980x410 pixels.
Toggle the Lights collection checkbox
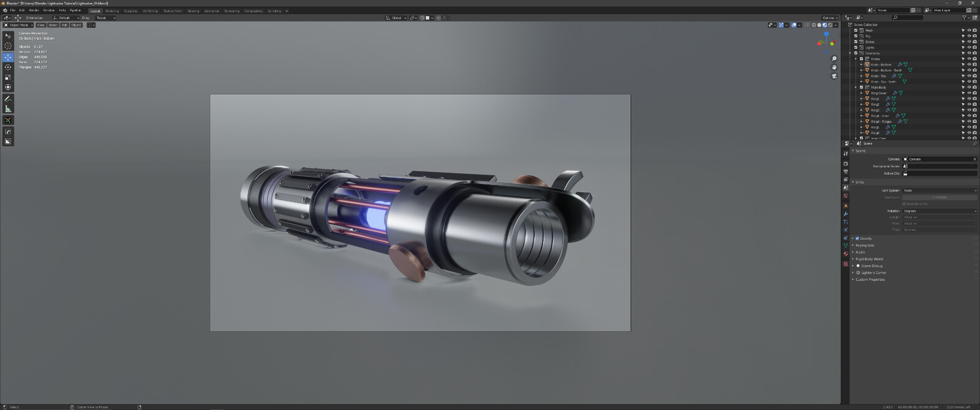point(856,47)
